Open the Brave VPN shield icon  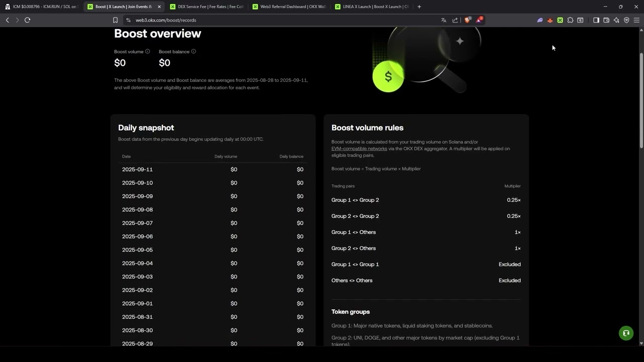click(626, 20)
